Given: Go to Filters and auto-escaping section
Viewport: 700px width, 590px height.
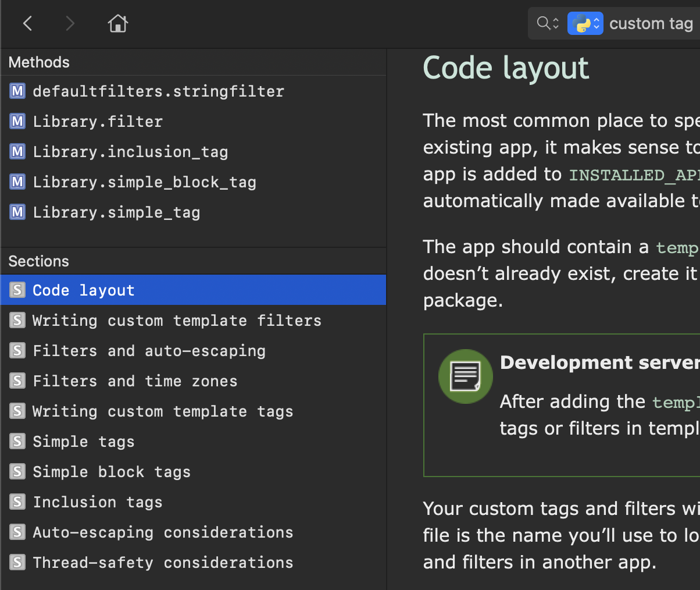Looking at the screenshot, I should (x=149, y=351).
